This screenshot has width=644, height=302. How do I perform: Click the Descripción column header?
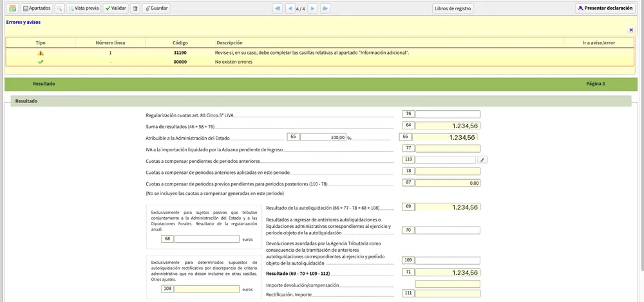tap(390, 42)
